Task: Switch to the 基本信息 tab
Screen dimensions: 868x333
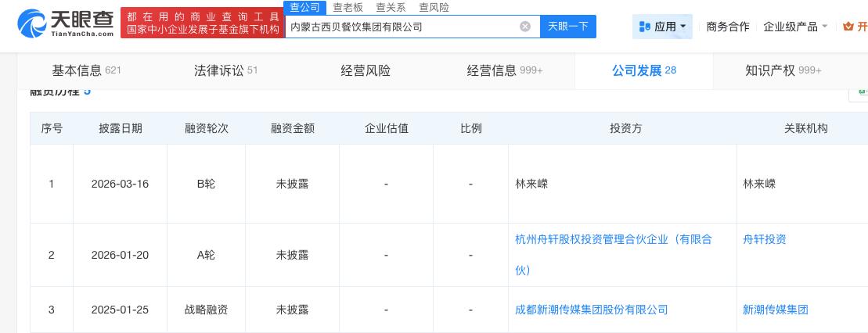Action: pos(86,70)
